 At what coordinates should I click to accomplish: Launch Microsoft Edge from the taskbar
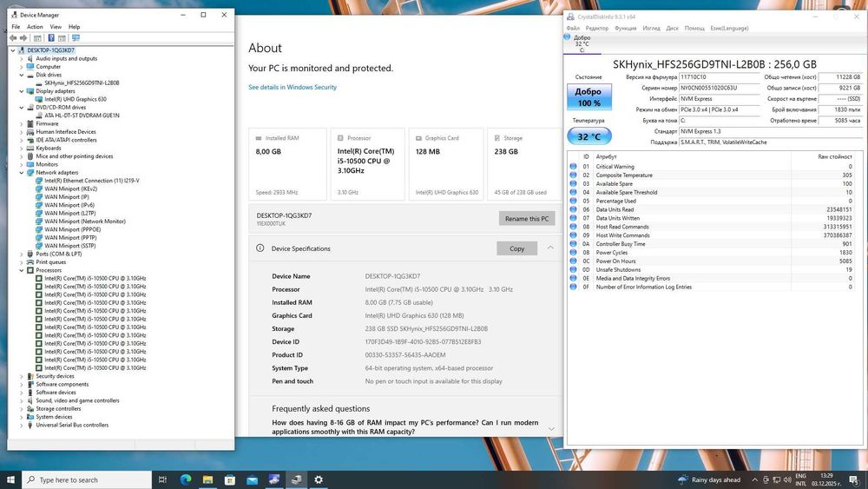186,479
